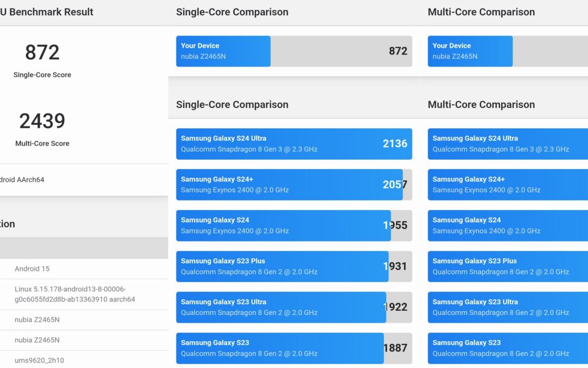Open Samsung Galaxy S23 Plus multi-core entry
This screenshot has height=368, width=588.
[x=507, y=267]
